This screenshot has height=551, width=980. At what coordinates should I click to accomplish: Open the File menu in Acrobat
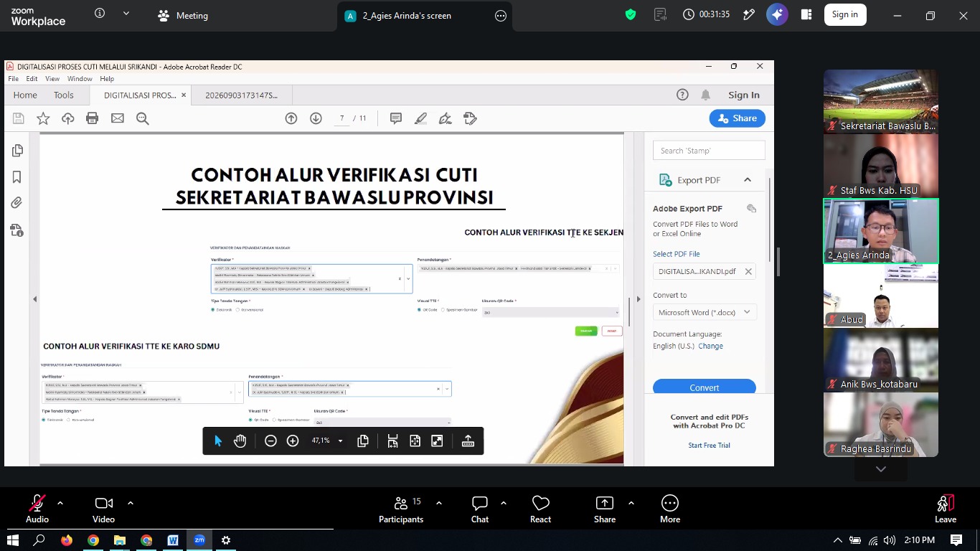14,79
